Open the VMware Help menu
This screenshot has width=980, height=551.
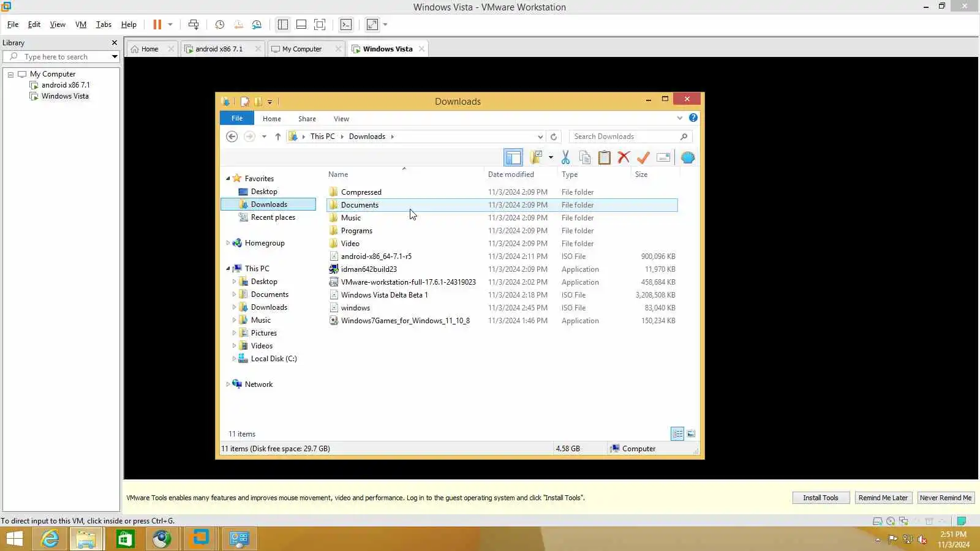(x=129, y=24)
